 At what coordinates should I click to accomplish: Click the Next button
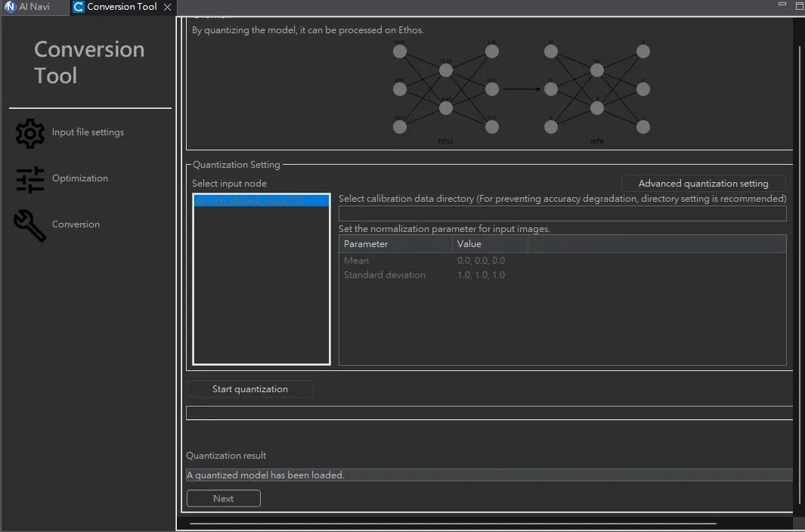[224, 499]
